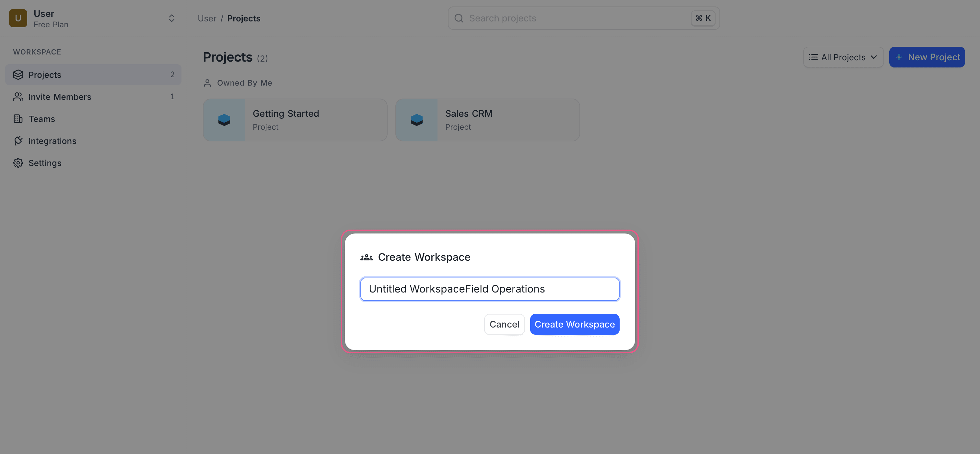This screenshot has height=454, width=980.
Task: Click the Projects breadcrumb
Action: pyautogui.click(x=244, y=18)
